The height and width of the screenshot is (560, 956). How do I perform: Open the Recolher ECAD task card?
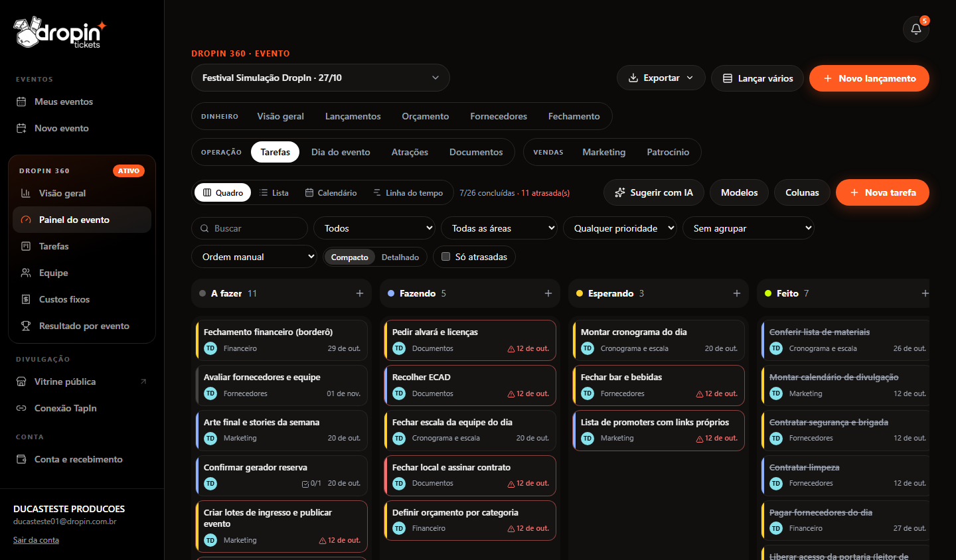pos(471,385)
